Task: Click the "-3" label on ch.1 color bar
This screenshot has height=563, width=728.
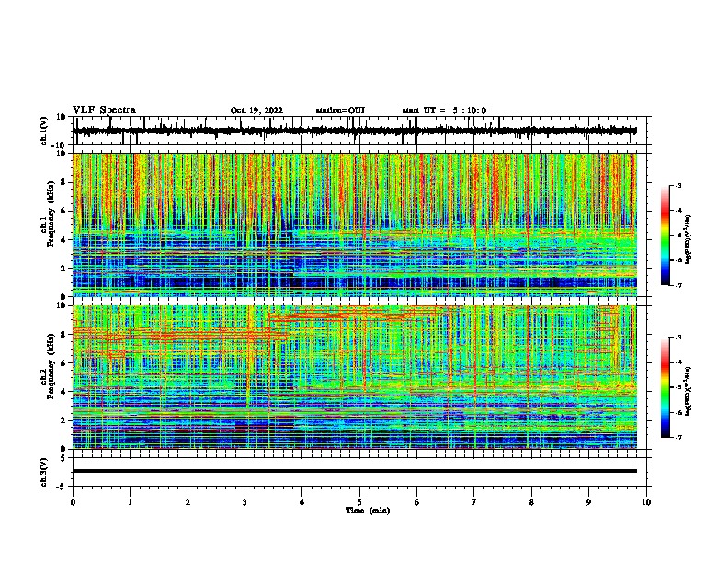Action: coord(677,185)
